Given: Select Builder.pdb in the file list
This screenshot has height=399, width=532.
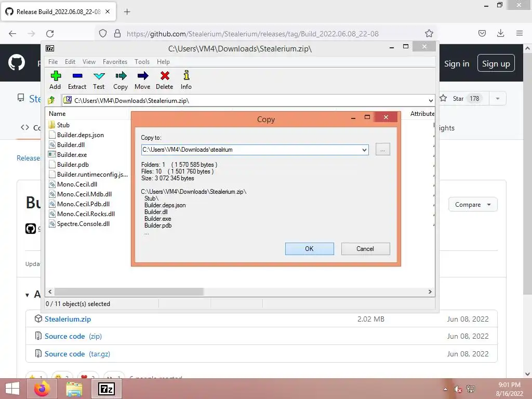Looking at the screenshot, I should pyautogui.click(x=73, y=164).
